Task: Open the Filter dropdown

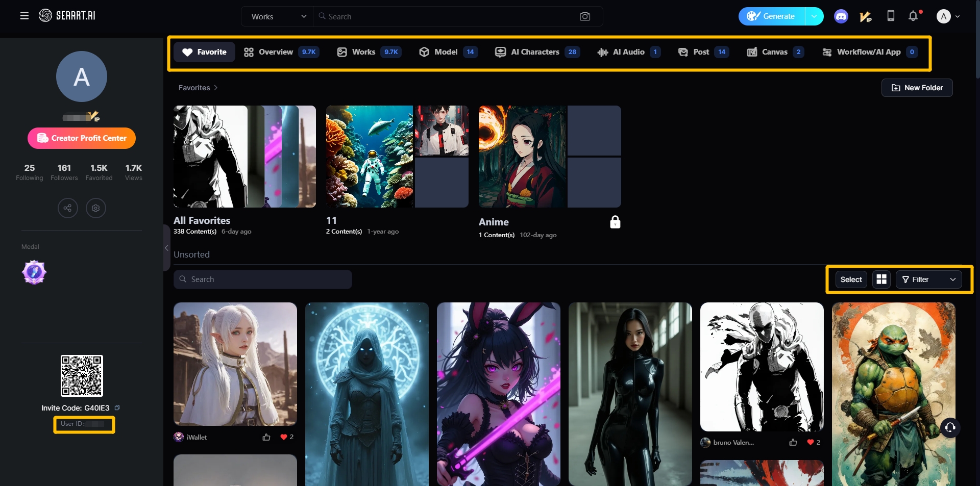Action: click(928, 279)
